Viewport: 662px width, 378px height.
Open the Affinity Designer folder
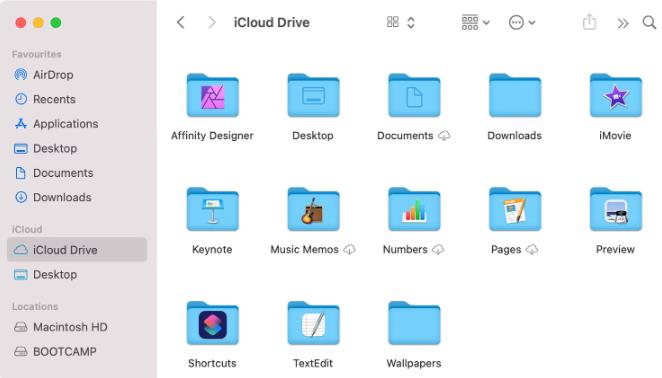pyautogui.click(x=212, y=95)
